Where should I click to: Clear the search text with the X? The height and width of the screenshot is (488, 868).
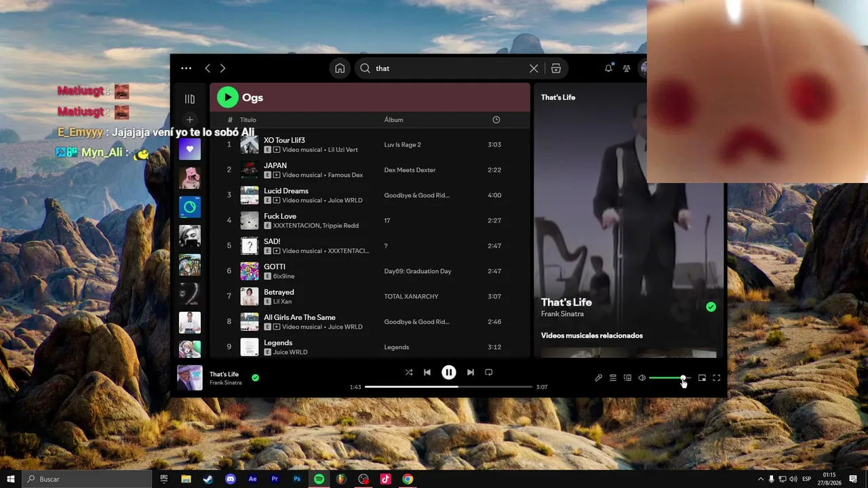[534, 68]
